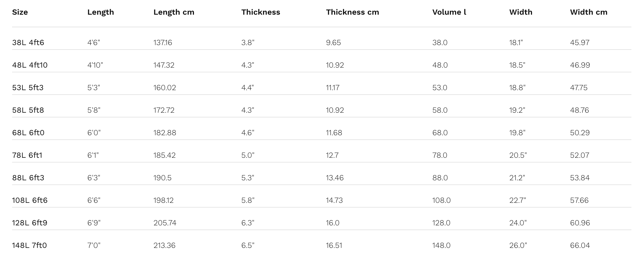Select the 58L 5ft8 size row label

(x=28, y=110)
